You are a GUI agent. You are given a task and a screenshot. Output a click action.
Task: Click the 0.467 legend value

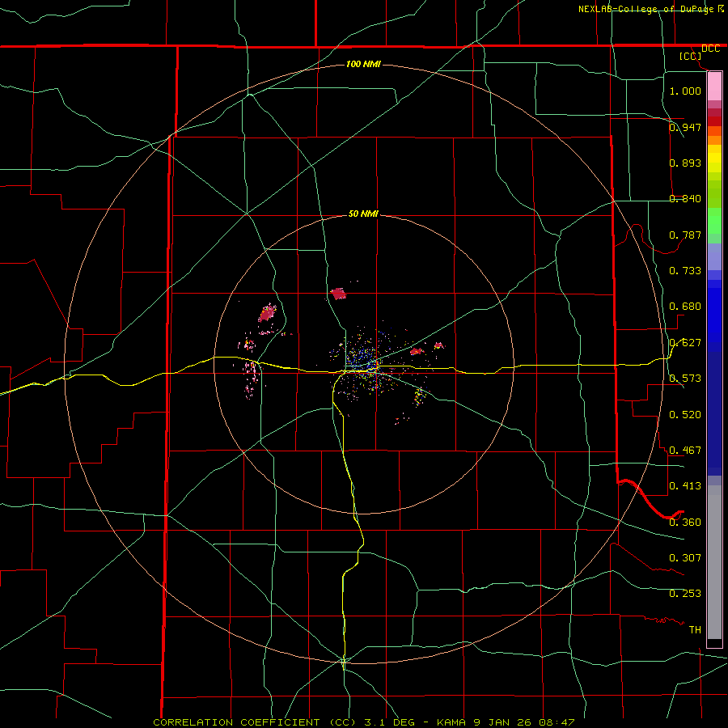coord(685,450)
